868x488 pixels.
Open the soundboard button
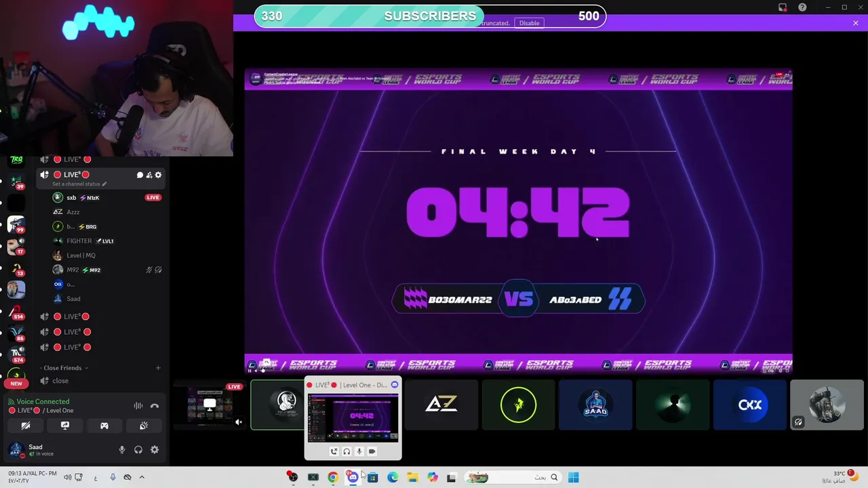(144, 426)
